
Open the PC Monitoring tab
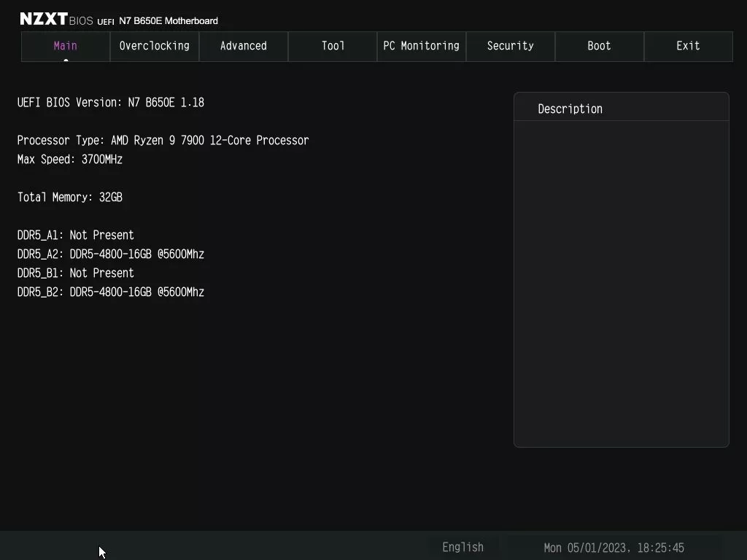coord(421,46)
